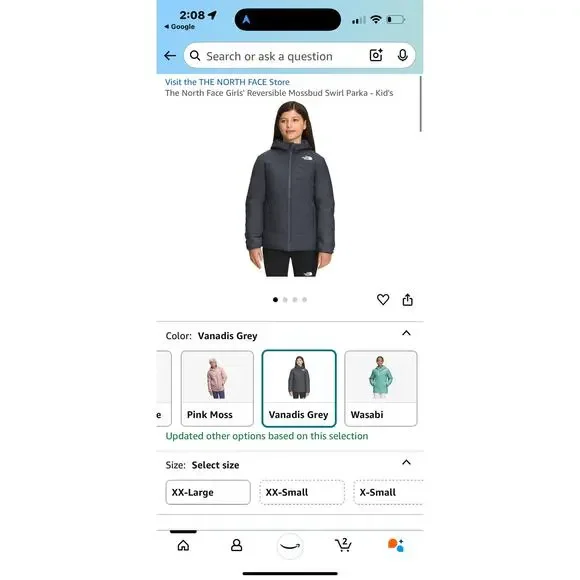
Task: Choose the Wasabi color swatch
Action: [381, 388]
